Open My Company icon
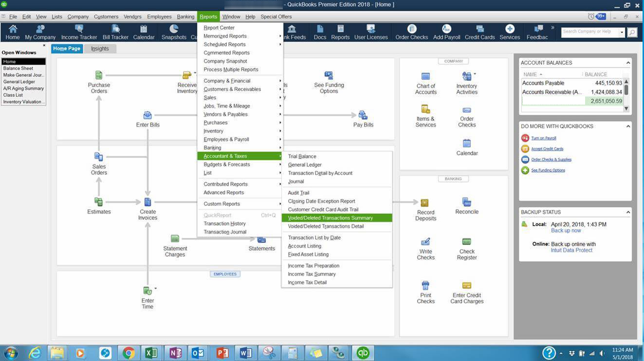 [40, 32]
